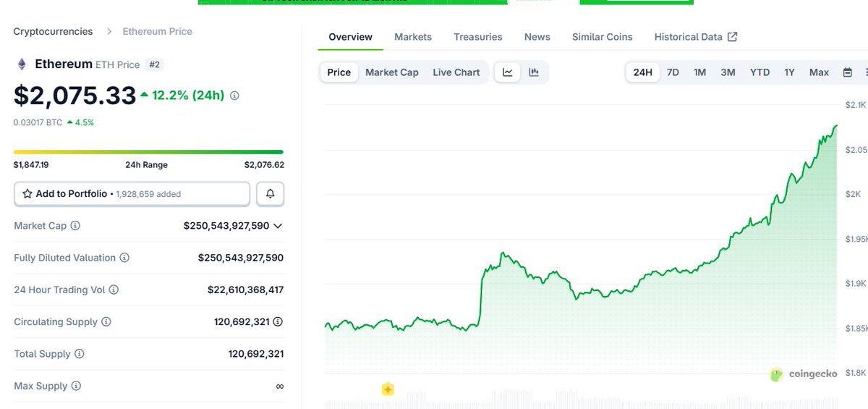Image resolution: width=868 pixels, height=409 pixels.
Task: Click the $22,610,368,417 trading volume value
Action: pyautogui.click(x=245, y=290)
